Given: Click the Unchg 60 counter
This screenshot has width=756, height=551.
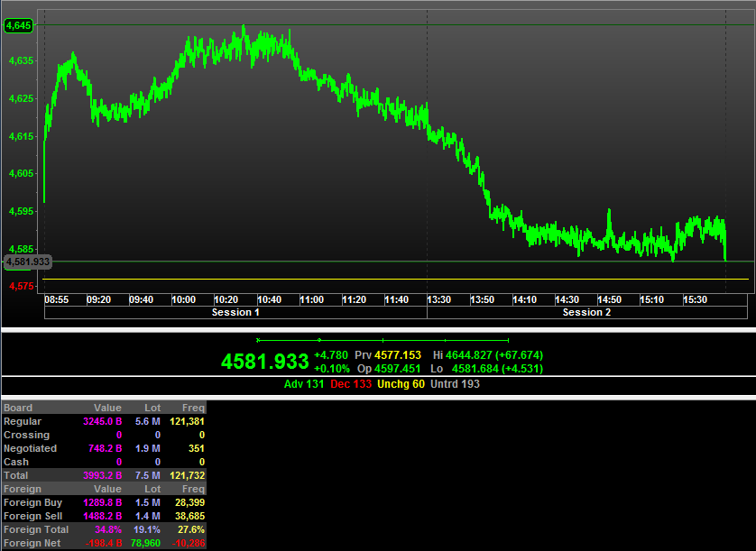Looking at the screenshot, I should (x=401, y=384).
